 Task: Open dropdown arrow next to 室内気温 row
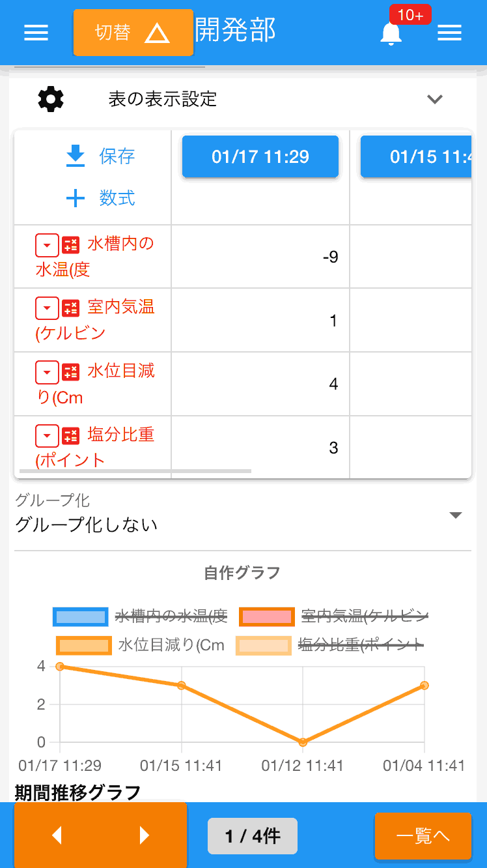[x=47, y=309]
